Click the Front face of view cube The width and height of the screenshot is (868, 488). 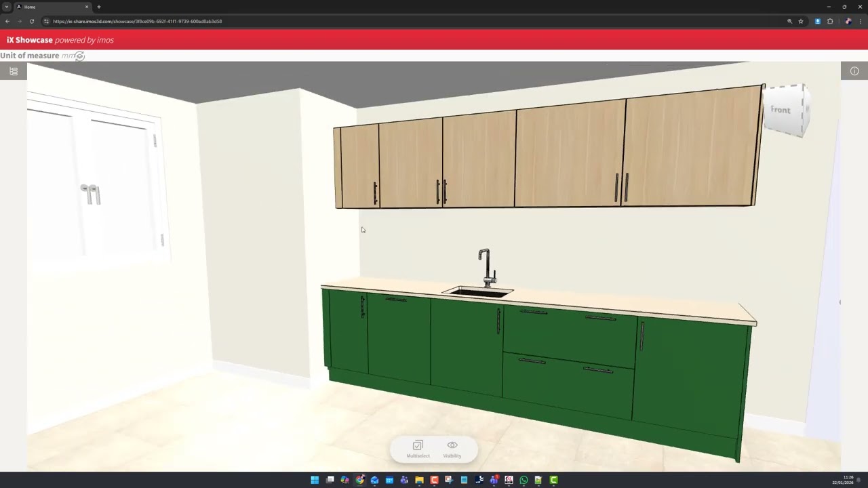tap(781, 110)
